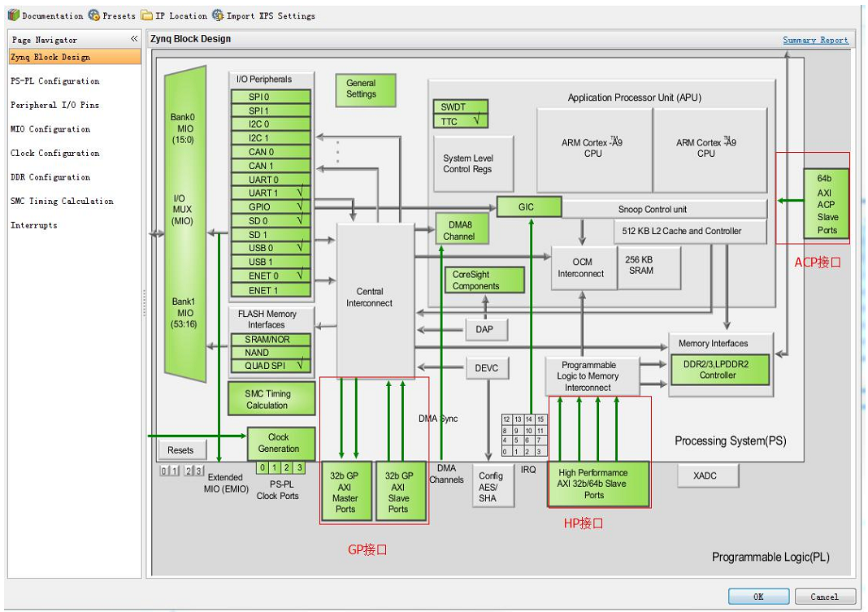Toggle the ENET 0 peripheral checkmark
Image resolution: width=868 pixels, height=612 pixels.
click(x=300, y=276)
